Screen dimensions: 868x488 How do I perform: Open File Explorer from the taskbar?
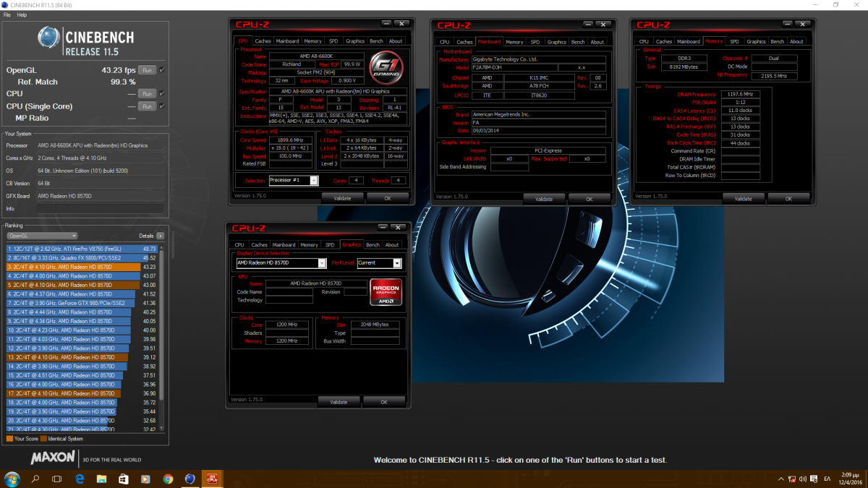(x=101, y=479)
